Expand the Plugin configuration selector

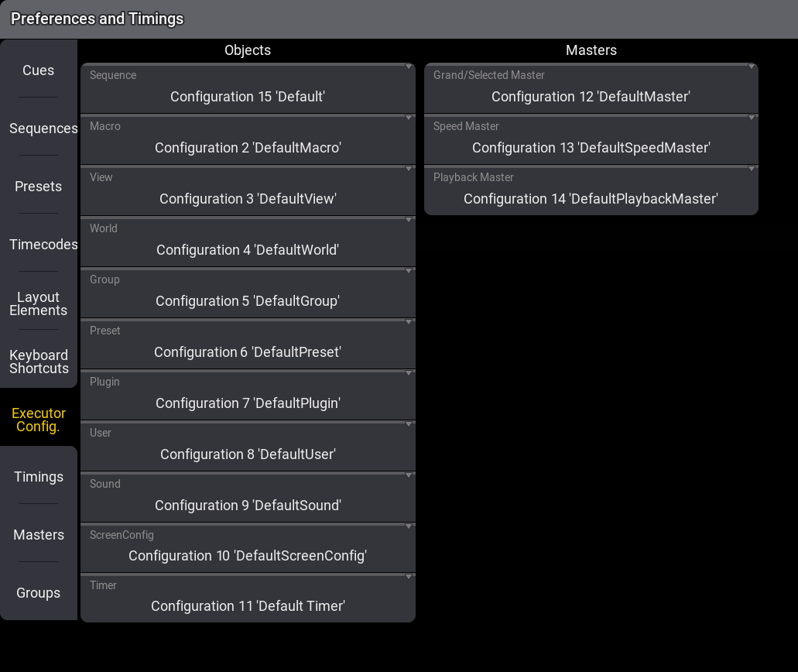248,395
